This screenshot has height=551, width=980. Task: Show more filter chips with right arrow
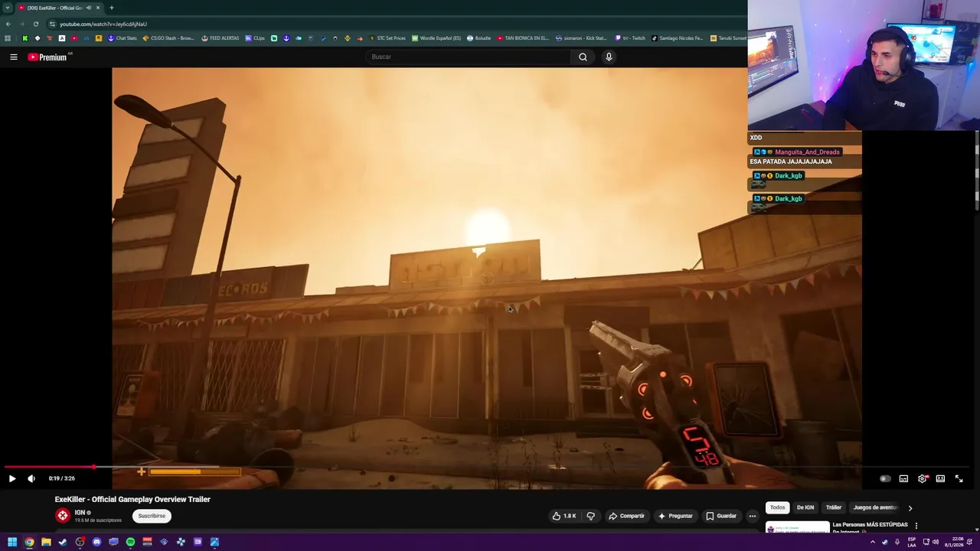pyautogui.click(x=910, y=507)
